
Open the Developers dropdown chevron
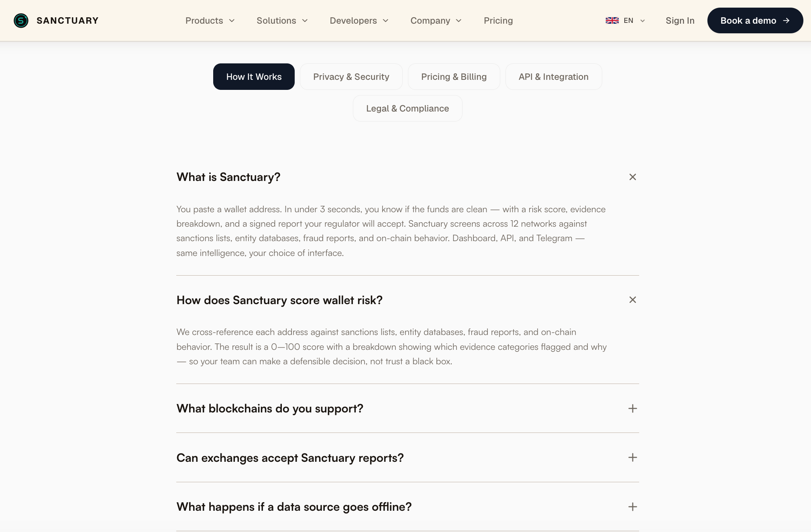386,20
